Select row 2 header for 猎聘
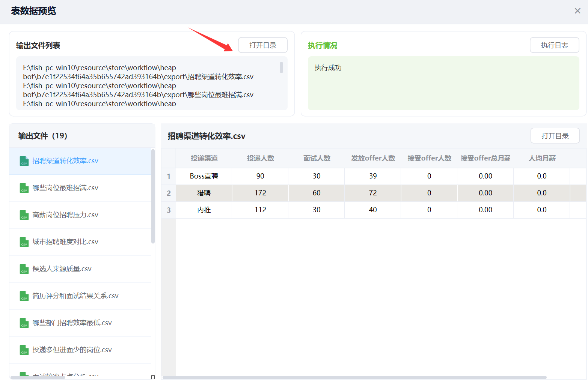The width and height of the screenshot is (588, 384). click(x=169, y=193)
